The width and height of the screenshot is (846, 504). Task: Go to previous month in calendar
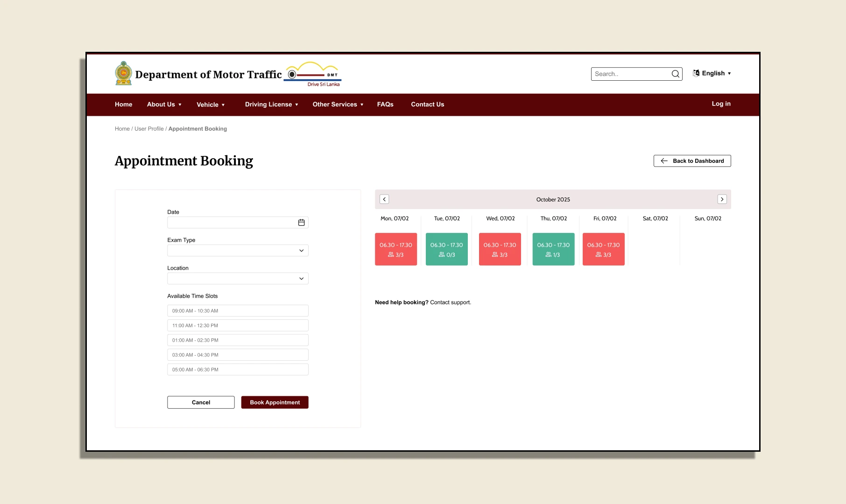coord(384,199)
